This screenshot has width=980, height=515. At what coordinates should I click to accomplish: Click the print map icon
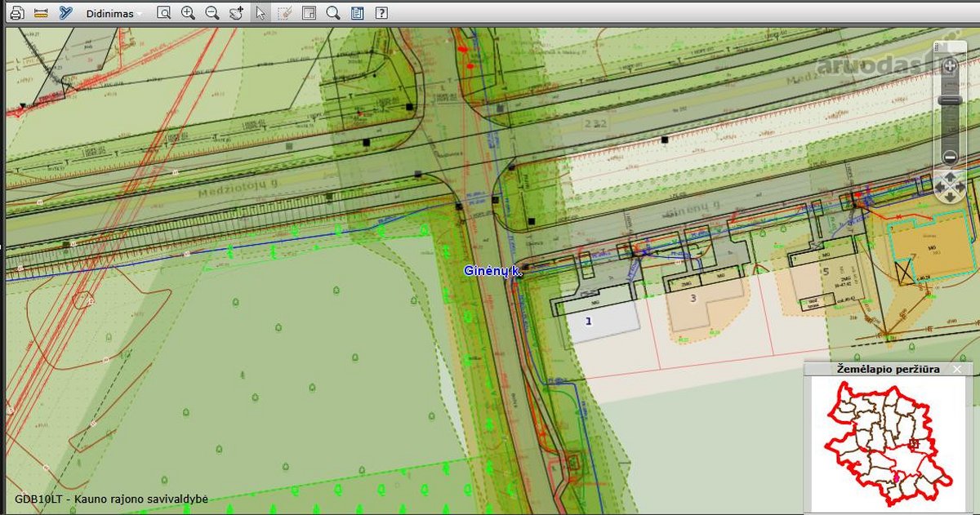coord(17,13)
